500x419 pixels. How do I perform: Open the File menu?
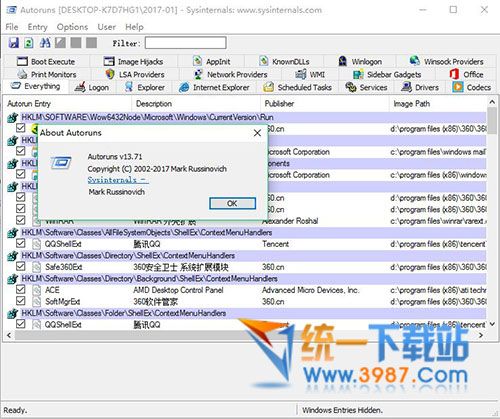point(12,27)
